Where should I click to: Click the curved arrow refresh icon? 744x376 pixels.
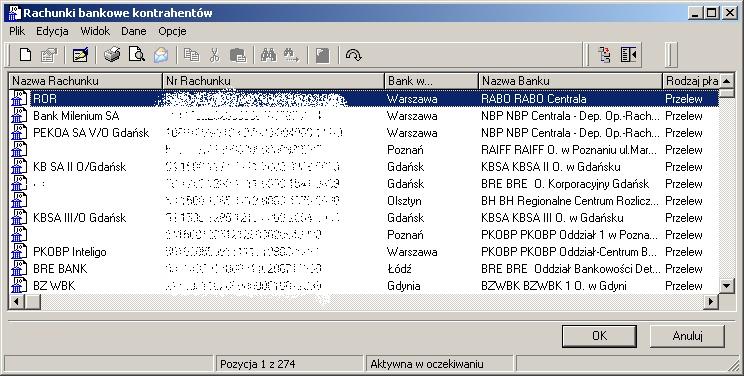(x=353, y=55)
